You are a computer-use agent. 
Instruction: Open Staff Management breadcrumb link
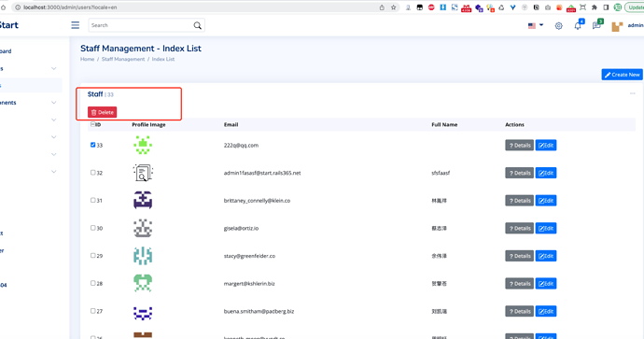point(123,59)
